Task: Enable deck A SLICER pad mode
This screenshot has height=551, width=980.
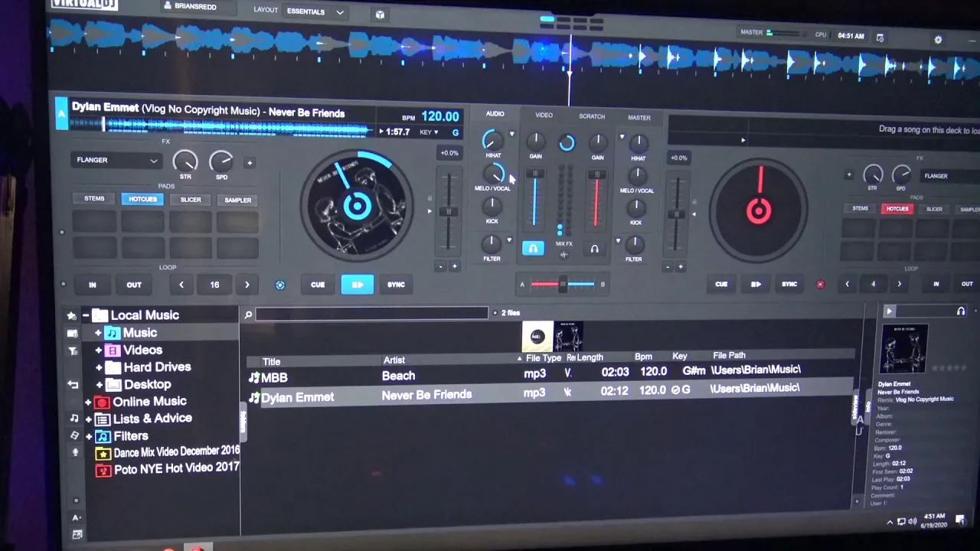Action: click(x=191, y=200)
